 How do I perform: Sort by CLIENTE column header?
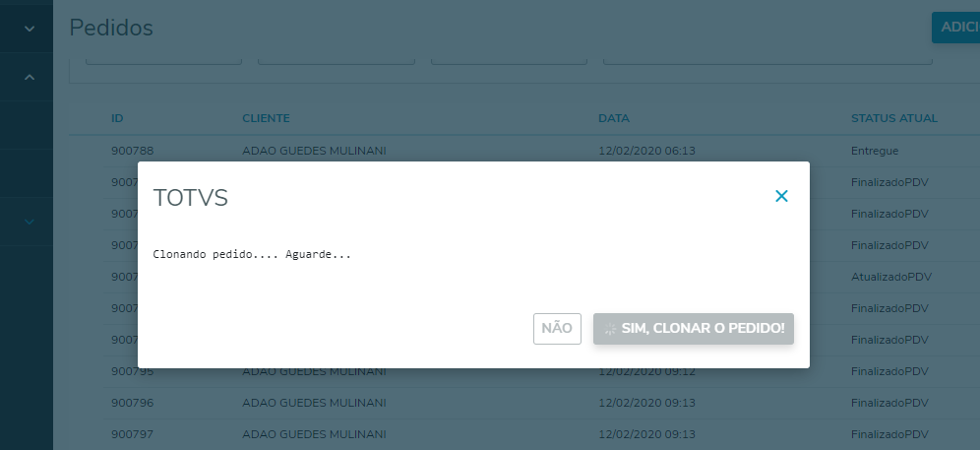pos(267,118)
